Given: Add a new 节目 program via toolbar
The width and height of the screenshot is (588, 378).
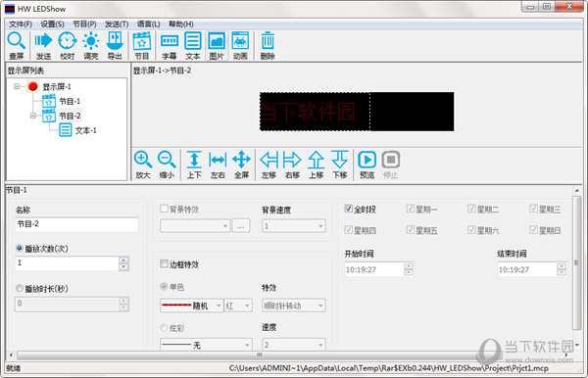Looking at the screenshot, I should point(142,46).
